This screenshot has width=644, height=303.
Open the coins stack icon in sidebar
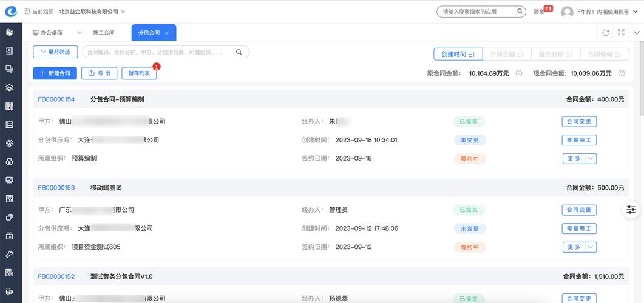(9, 291)
